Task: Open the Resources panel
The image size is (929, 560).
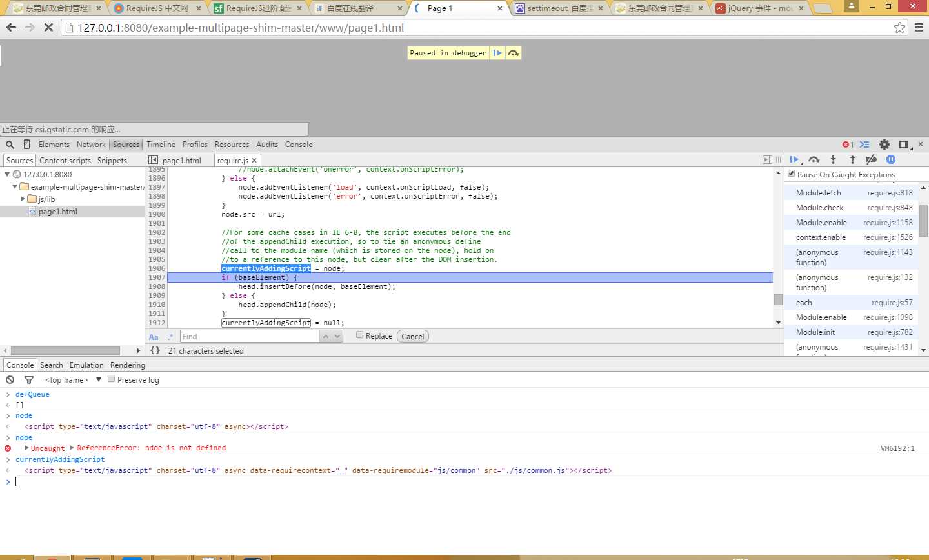Action: [x=232, y=145]
